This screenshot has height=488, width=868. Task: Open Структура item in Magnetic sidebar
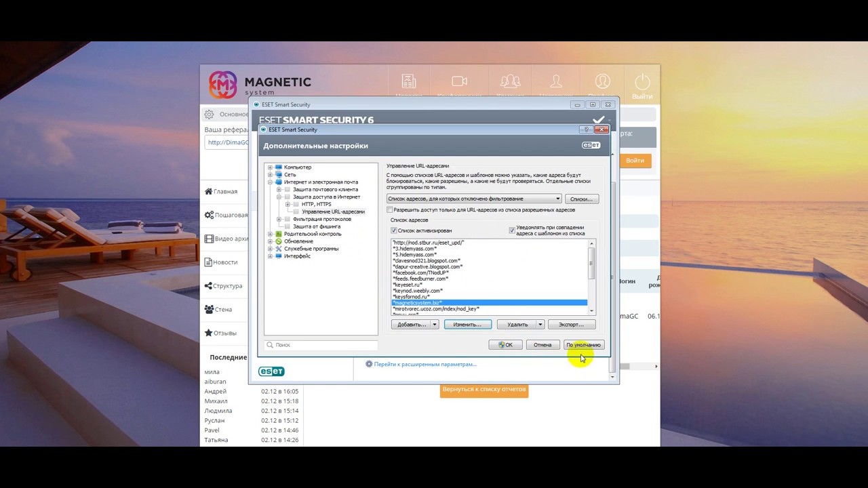pyautogui.click(x=224, y=286)
